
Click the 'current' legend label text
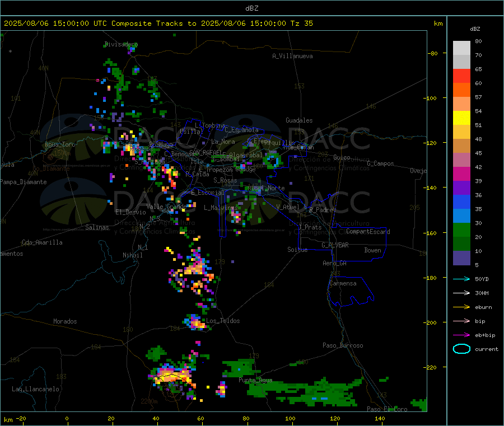point(487,349)
